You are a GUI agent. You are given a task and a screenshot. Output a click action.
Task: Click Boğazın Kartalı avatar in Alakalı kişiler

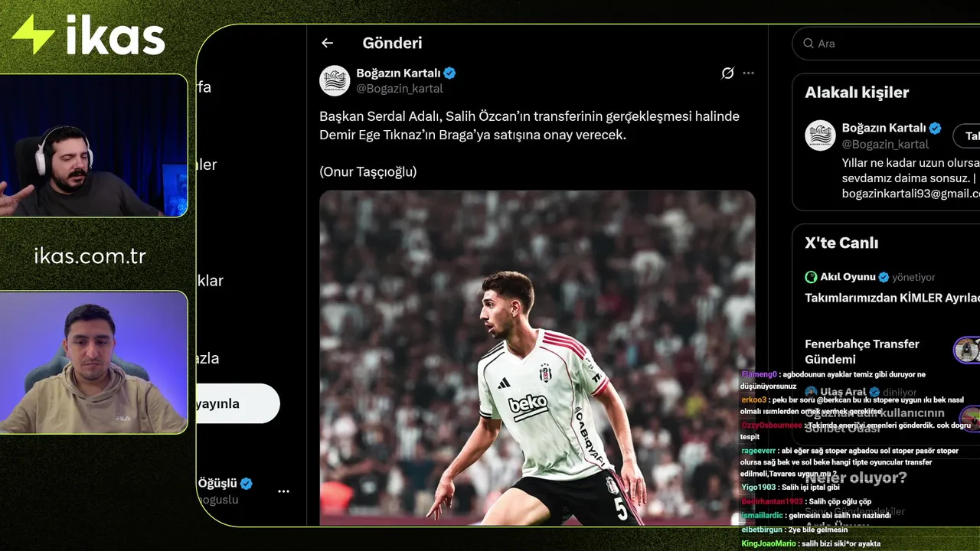tap(820, 135)
